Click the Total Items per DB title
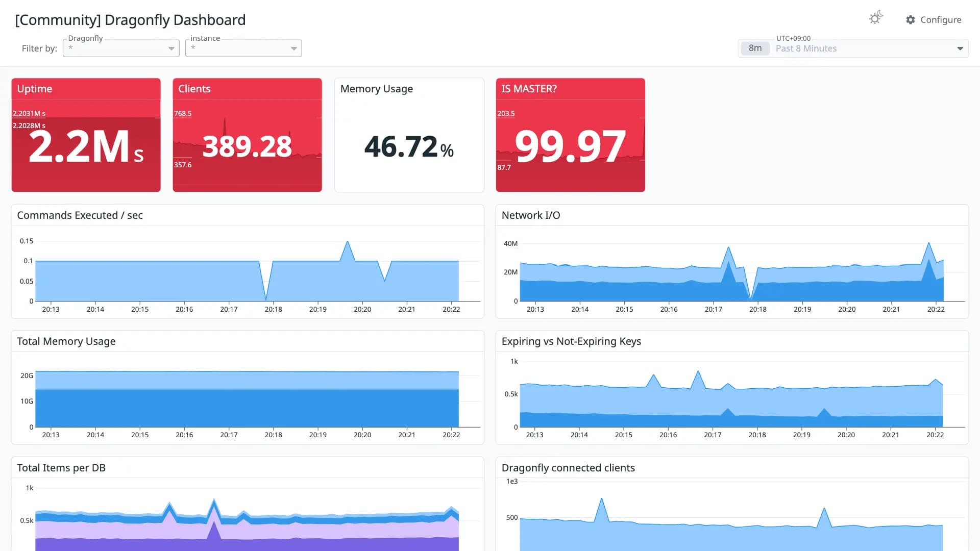Viewport: 980px width, 551px height. click(61, 468)
